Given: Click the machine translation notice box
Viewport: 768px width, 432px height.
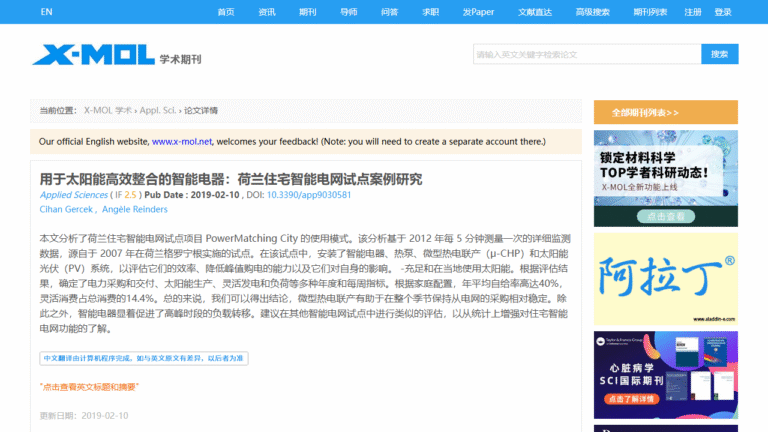Looking at the screenshot, I should click(x=144, y=358).
